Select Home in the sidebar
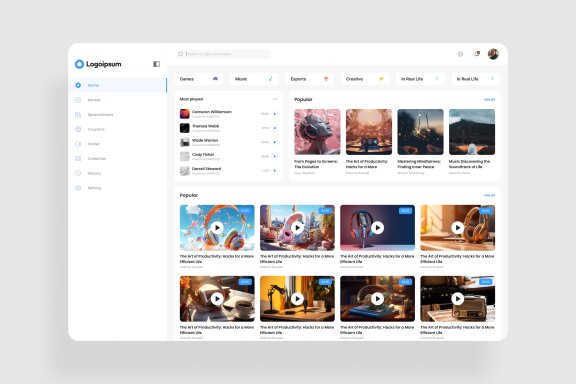 click(118, 85)
